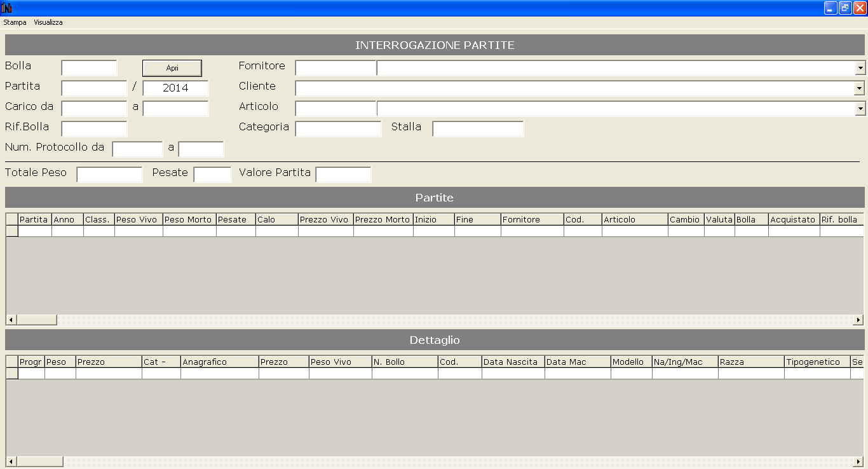
Task: Focus the Stalla input field
Action: tap(478, 129)
